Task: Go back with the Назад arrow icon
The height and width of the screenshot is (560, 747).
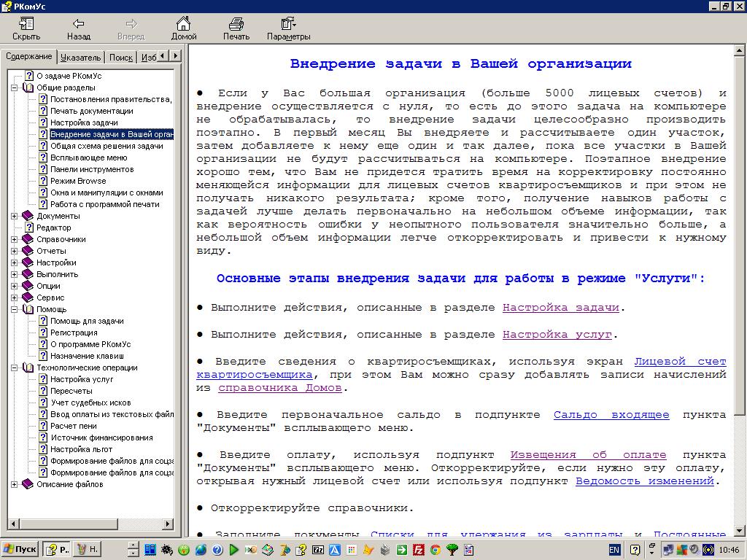Action: [79, 24]
